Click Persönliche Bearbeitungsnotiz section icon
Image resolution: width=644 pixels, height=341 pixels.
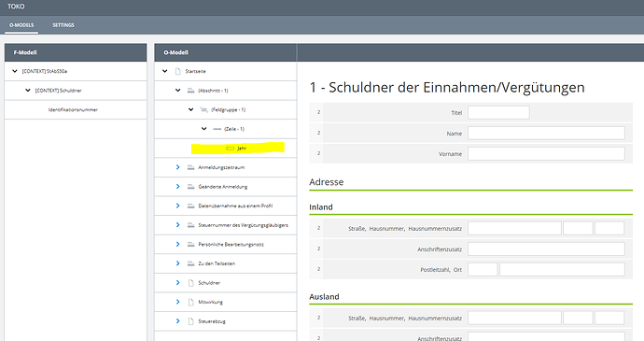pyautogui.click(x=191, y=245)
